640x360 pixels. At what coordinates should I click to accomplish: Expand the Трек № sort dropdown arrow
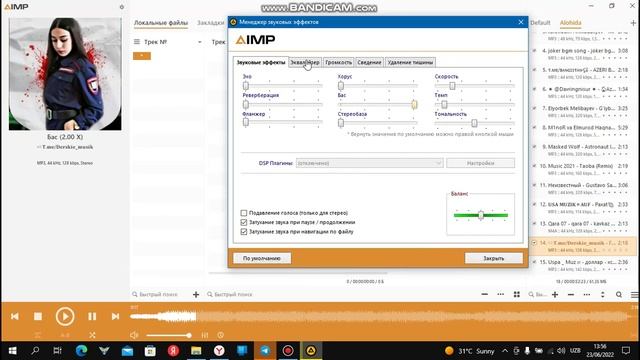point(200,42)
